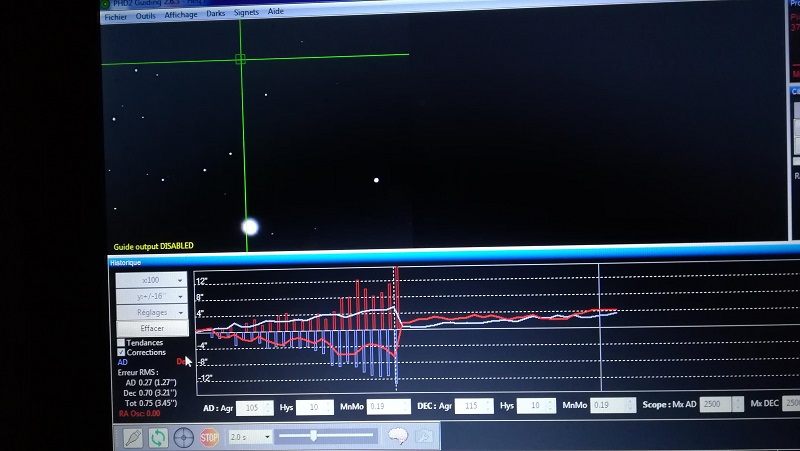Image resolution: width=800 pixels, height=451 pixels.
Task: Click the Historique panel title
Action: pos(126,263)
